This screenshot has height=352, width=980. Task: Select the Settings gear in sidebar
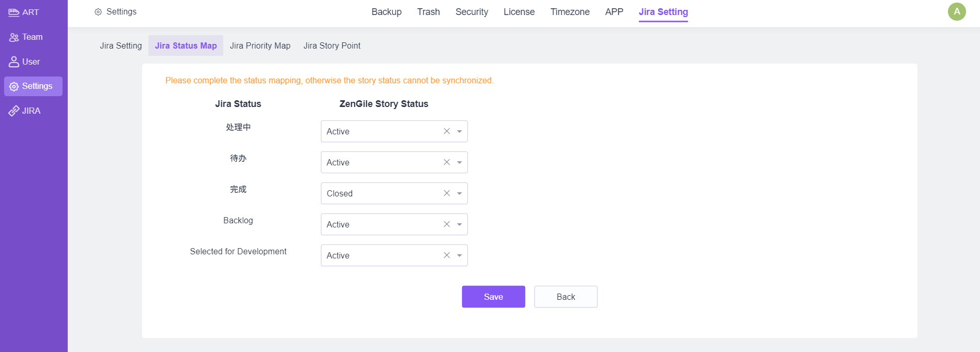[14, 86]
